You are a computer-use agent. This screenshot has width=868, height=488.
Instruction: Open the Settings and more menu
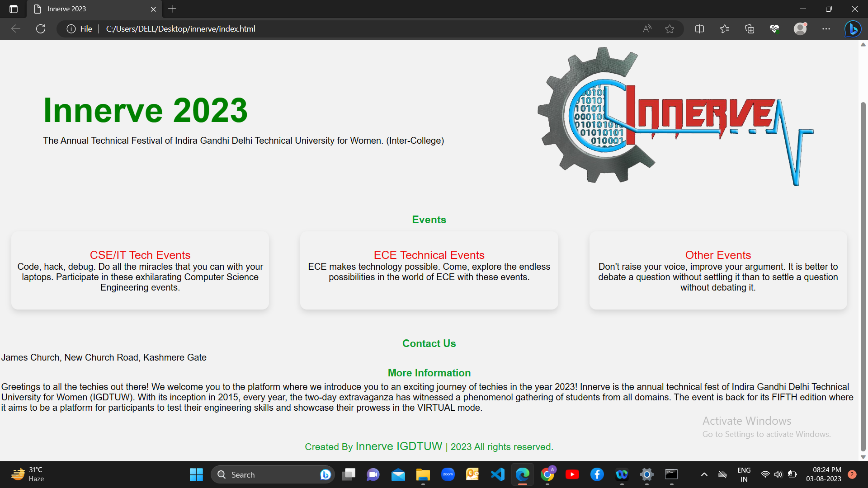(x=826, y=28)
